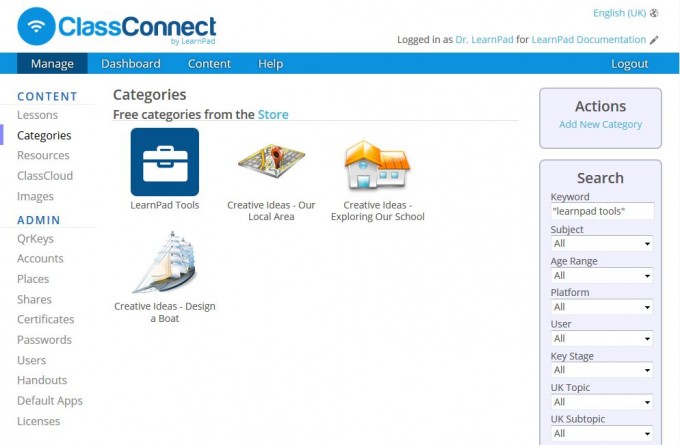Open Lessons in the sidebar
680x445 pixels.
click(37, 115)
